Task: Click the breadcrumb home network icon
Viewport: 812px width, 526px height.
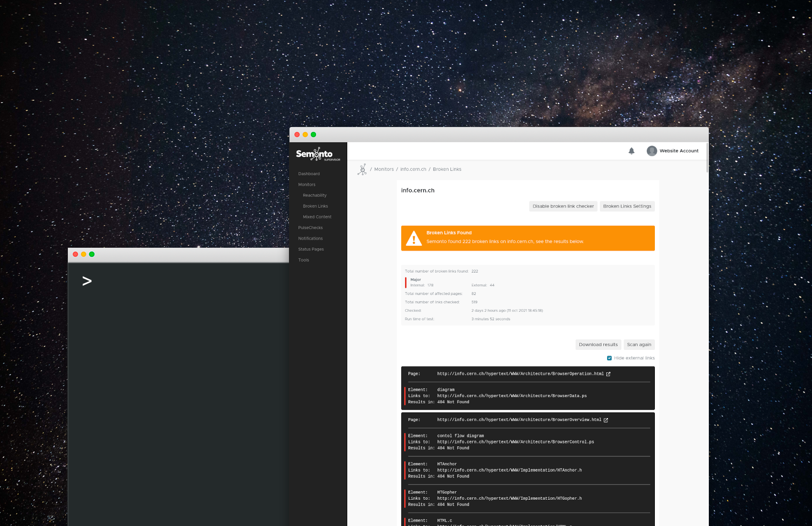Action: (362, 169)
